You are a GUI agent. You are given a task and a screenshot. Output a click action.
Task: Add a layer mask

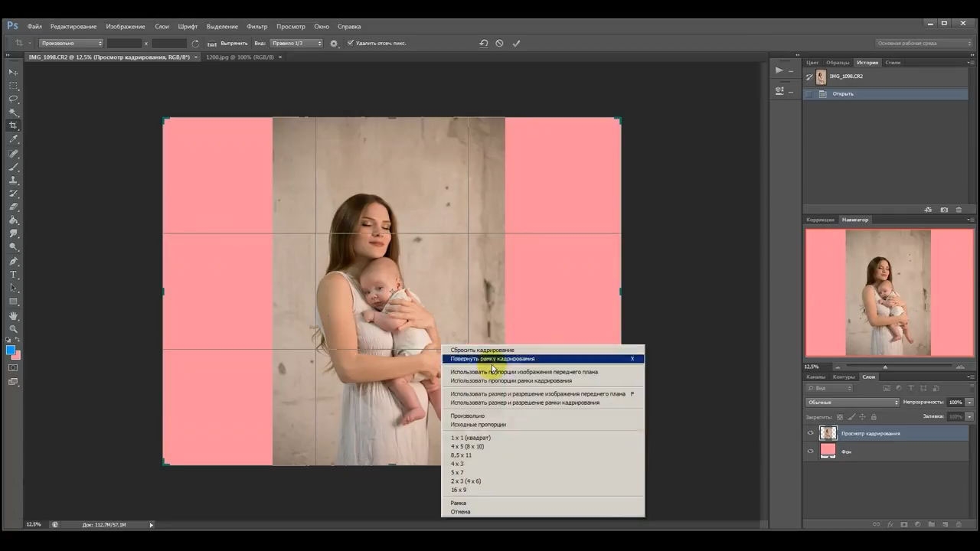pyautogui.click(x=903, y=525)
